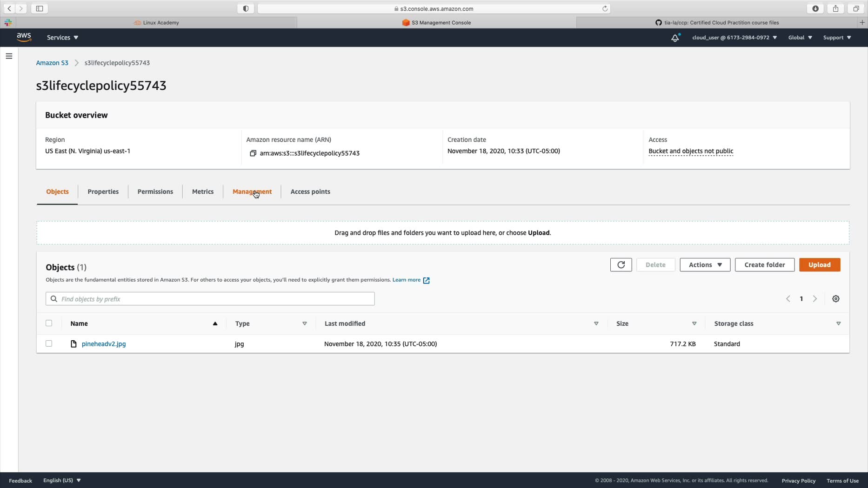
Task: Go to next page of objects
Action: 815,299
